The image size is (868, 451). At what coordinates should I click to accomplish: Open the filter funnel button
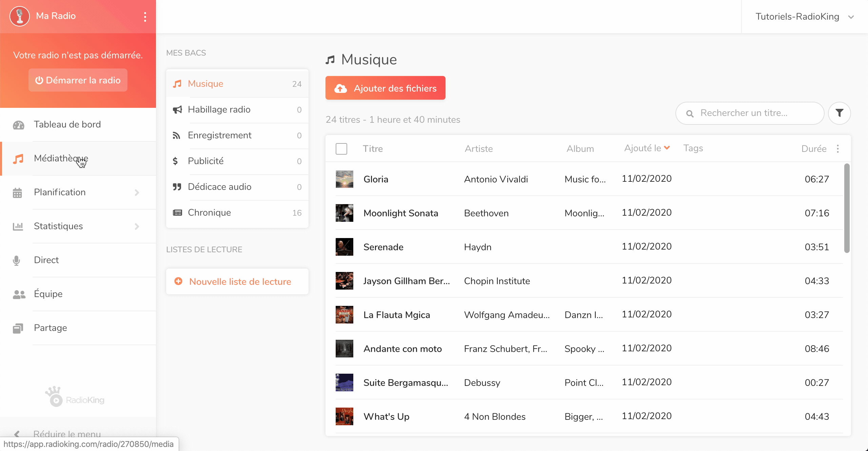(840, 113)
